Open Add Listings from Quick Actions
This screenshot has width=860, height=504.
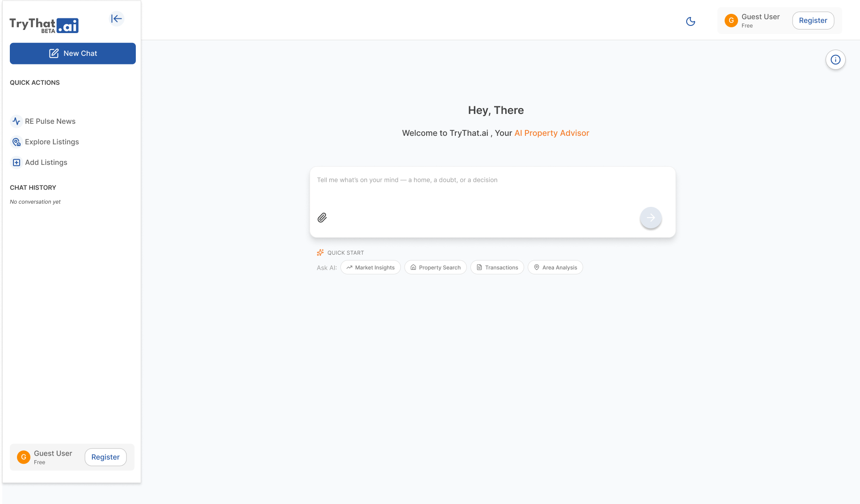click(46, 162)
